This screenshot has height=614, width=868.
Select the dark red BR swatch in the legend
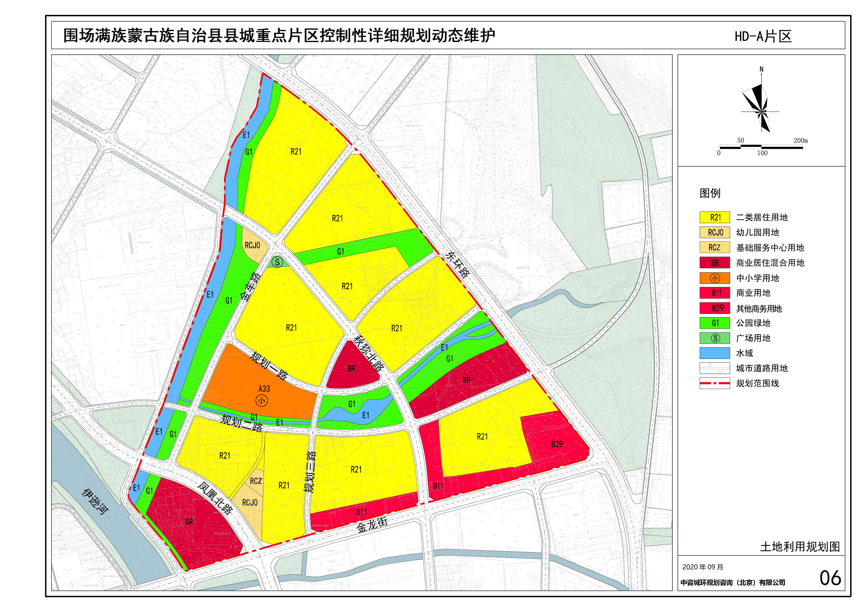[x=715, y=263]
